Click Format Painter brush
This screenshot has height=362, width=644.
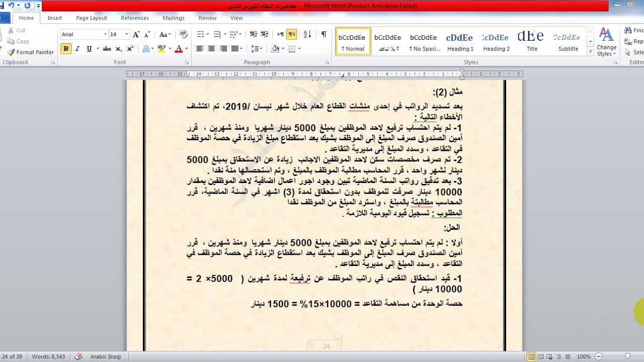pos(11,52)
